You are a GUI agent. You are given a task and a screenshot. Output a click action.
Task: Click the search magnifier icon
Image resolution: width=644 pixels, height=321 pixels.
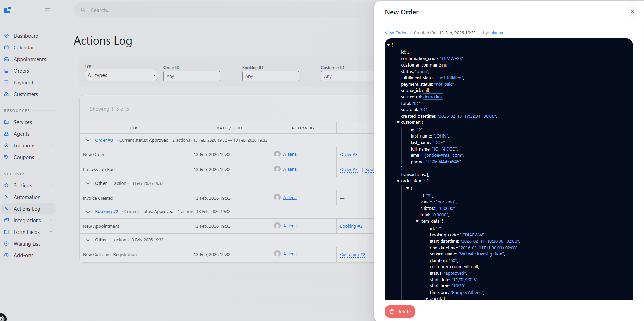[x=83, y=10]
